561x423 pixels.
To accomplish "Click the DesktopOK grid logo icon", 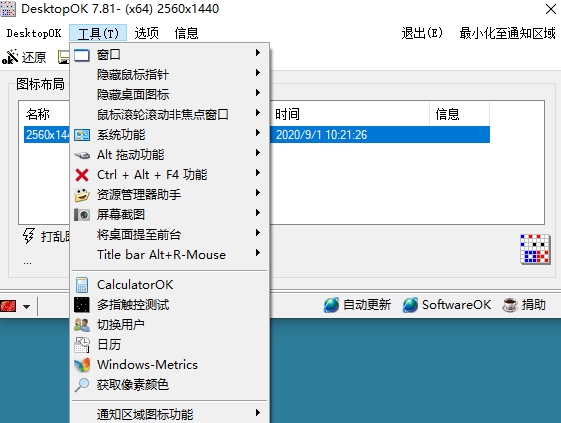I will pos(535,249).
